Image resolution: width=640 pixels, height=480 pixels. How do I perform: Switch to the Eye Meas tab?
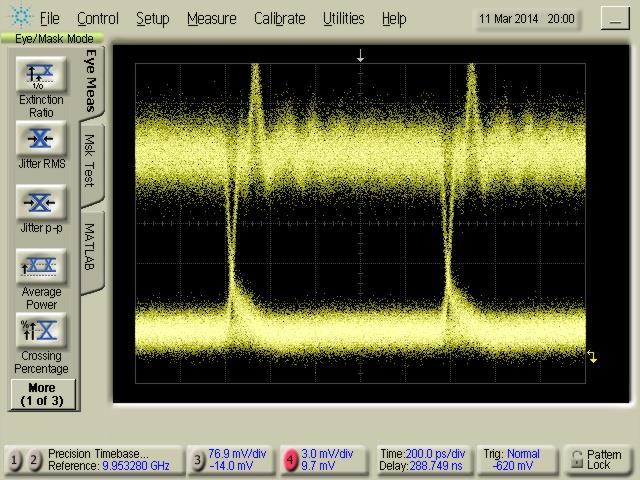pos(91,81)
